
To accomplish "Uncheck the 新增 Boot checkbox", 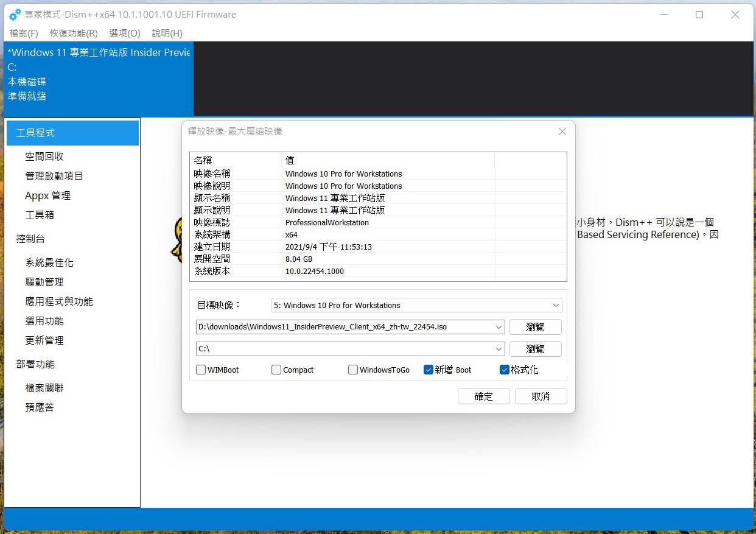I will coord(429,370).
